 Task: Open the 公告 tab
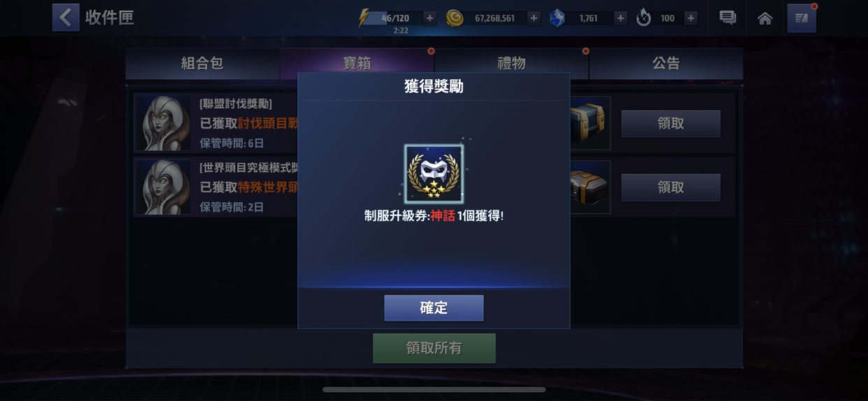[666, 64]
